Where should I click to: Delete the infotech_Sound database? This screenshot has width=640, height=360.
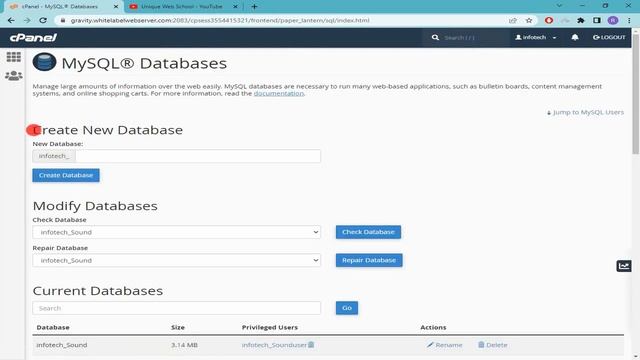click(493, 345)
